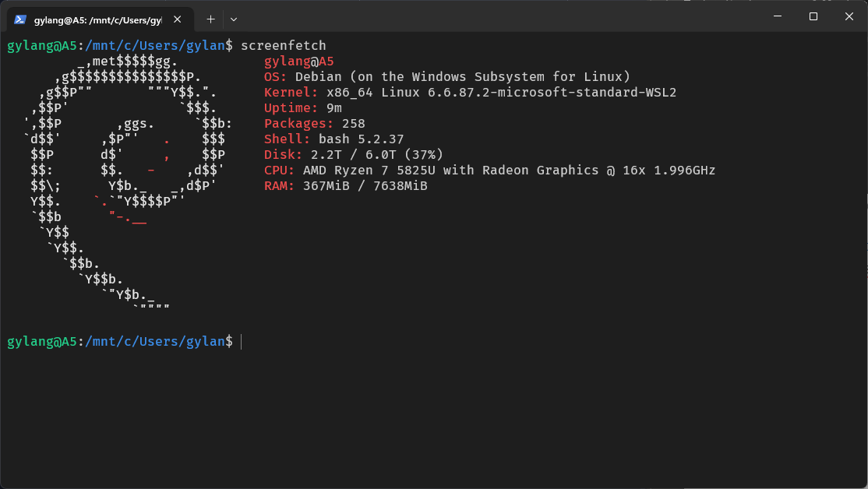Minimize the terminal window
This screenshot has height=489, width=868.
coord(777,16)
